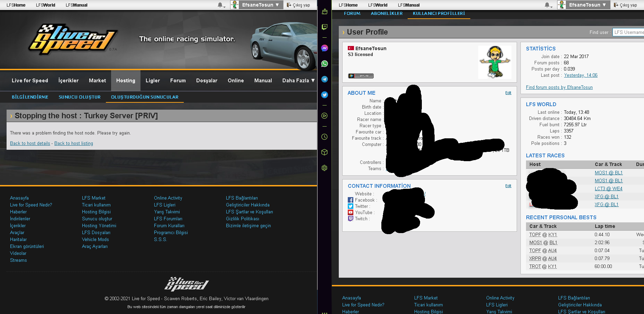Click Edit in Contact Information section
This screenshot has width=644, height=314.
coord(508,186)
